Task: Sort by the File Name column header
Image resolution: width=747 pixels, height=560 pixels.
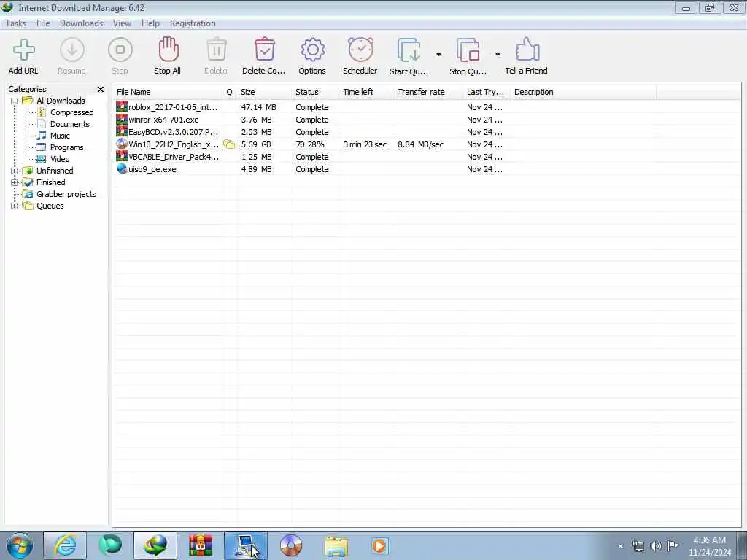Action: [168, 92]
